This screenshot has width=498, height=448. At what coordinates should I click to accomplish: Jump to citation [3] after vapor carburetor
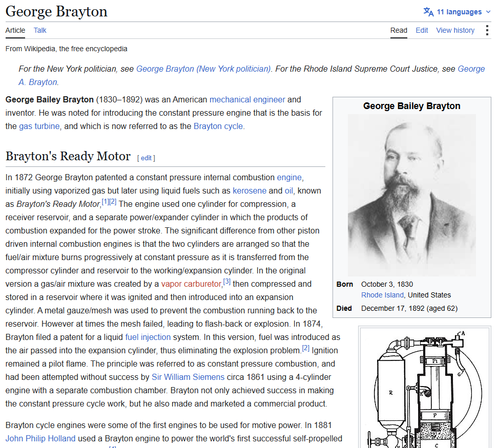(x=227, y=282)
